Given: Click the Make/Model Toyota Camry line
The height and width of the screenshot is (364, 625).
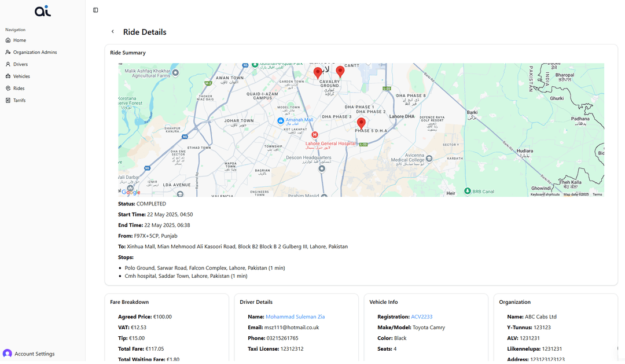Looking at the screenshot, I should [x=411, y=328].
